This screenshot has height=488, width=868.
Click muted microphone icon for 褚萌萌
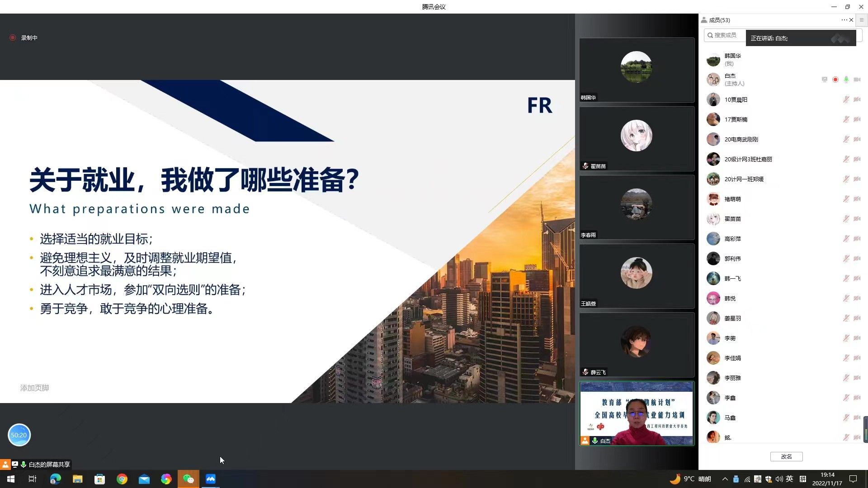point(846,199)
